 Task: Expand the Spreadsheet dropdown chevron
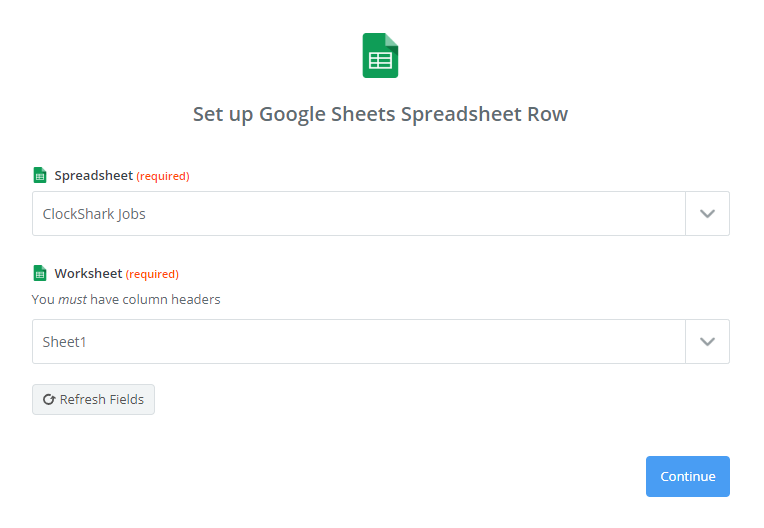707,213
